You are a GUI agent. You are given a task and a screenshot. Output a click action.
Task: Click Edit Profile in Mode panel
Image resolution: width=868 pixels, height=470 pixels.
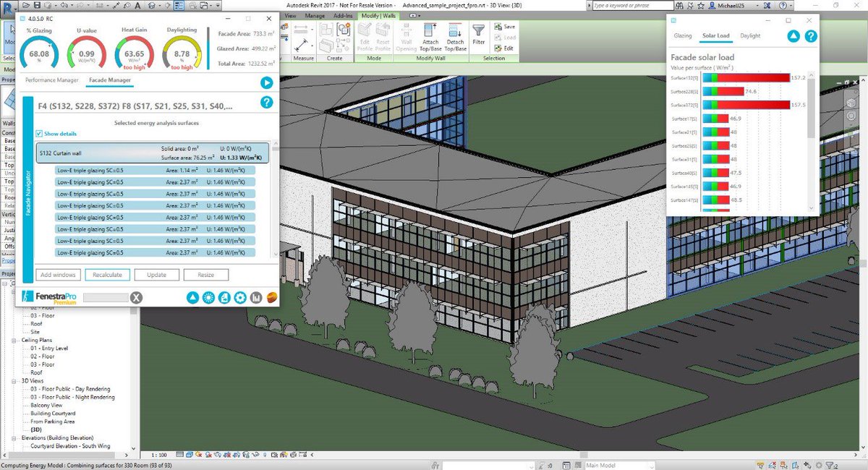click(365, 36)
